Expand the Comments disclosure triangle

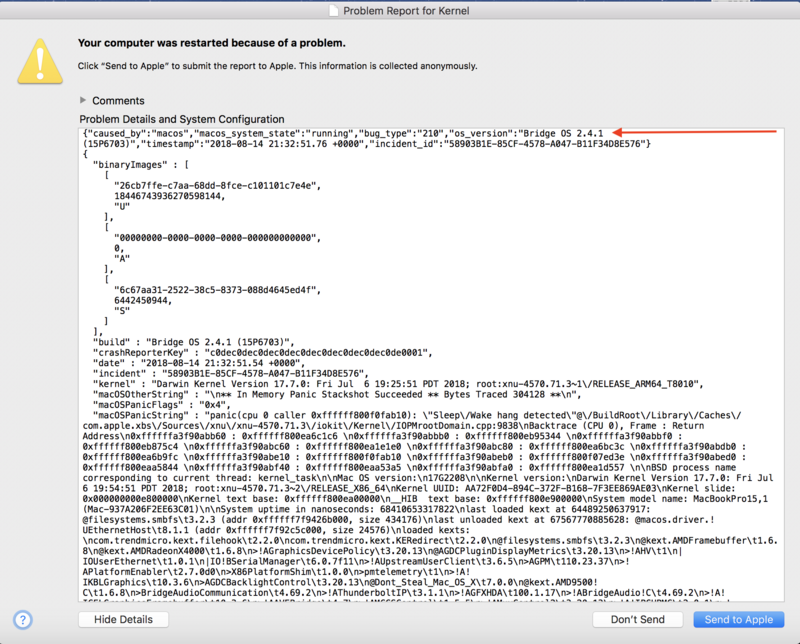[83, 100]
